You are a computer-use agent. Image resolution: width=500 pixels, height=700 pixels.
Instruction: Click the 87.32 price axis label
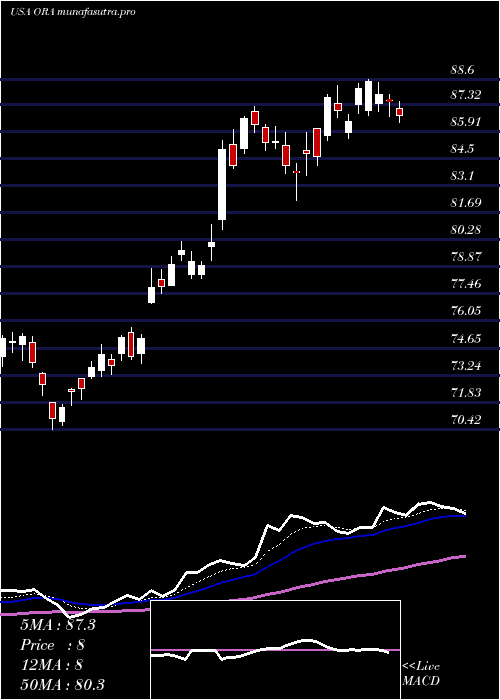click(x=465, y=95)
